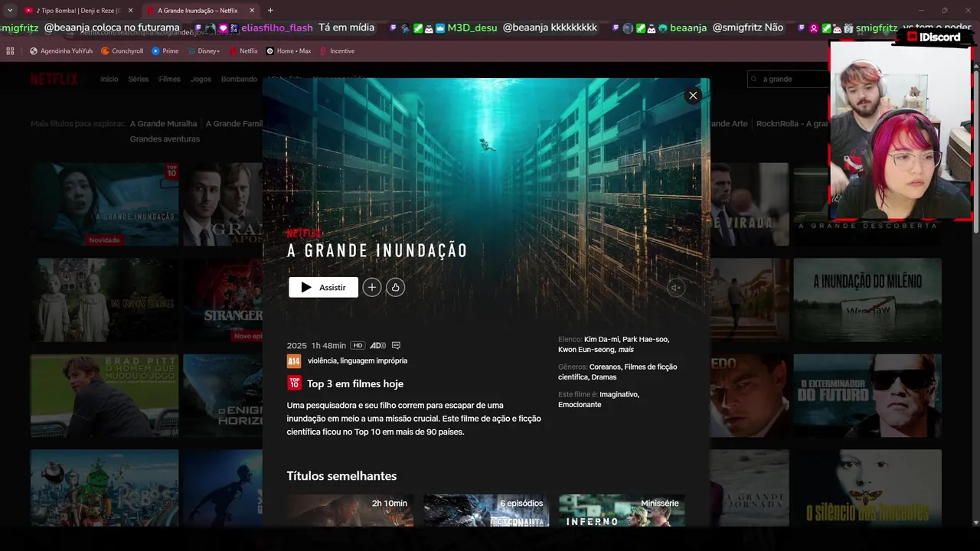Open the Imaginativo mood tag
The image size is (980, 551).
tap(619, 394)
